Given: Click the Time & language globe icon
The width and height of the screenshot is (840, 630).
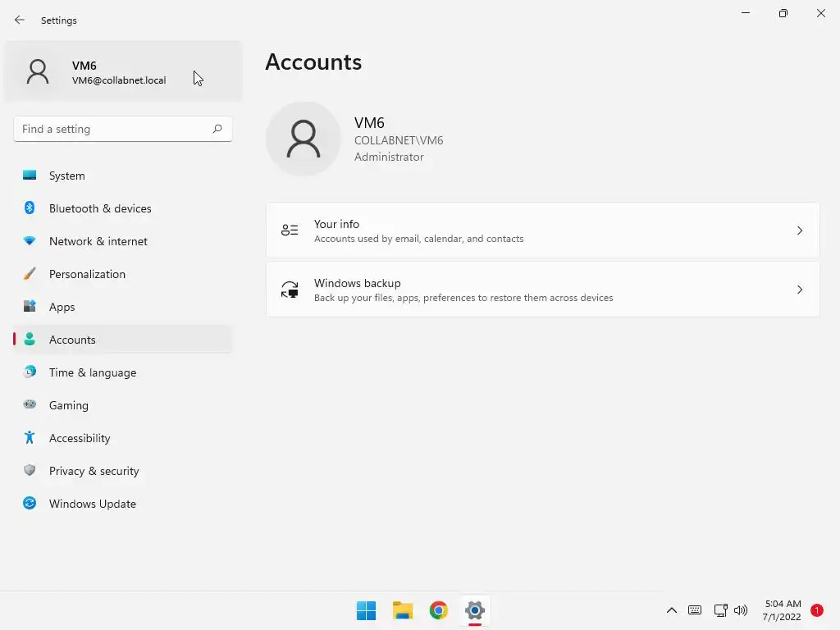Looking at the screenshot, I should point(30,372).
